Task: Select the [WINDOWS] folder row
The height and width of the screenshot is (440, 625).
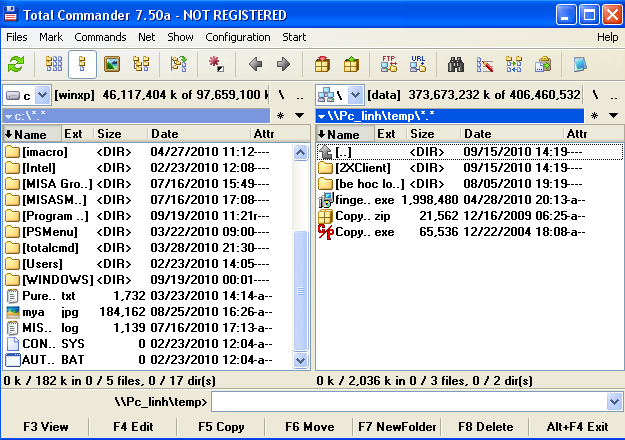Action: point(147,280)
